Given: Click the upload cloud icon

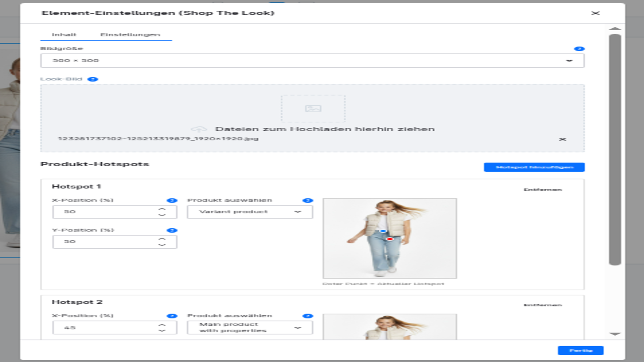Looking at the screenshot, I should 199,129.
